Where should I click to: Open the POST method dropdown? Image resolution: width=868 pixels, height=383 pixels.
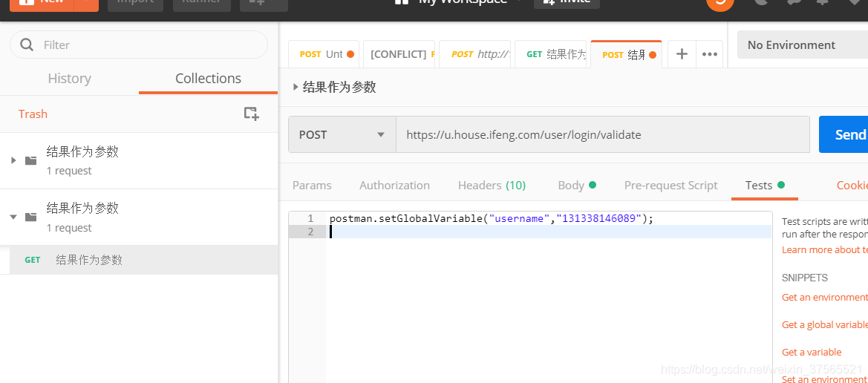pos(342,134)
